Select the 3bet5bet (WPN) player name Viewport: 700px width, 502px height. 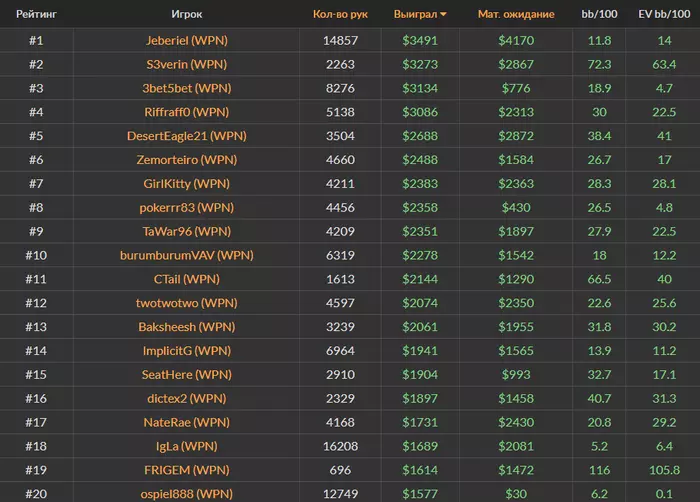[x=187, y=88]
